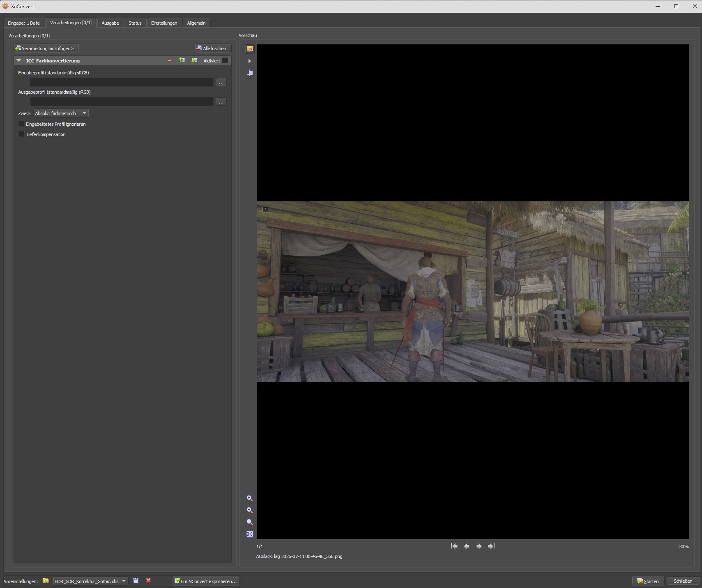The height and width of the screenshot is (588, 702).
Task: Move ICC-Farbkonvertierung action down in list
Action: (194, 60)
